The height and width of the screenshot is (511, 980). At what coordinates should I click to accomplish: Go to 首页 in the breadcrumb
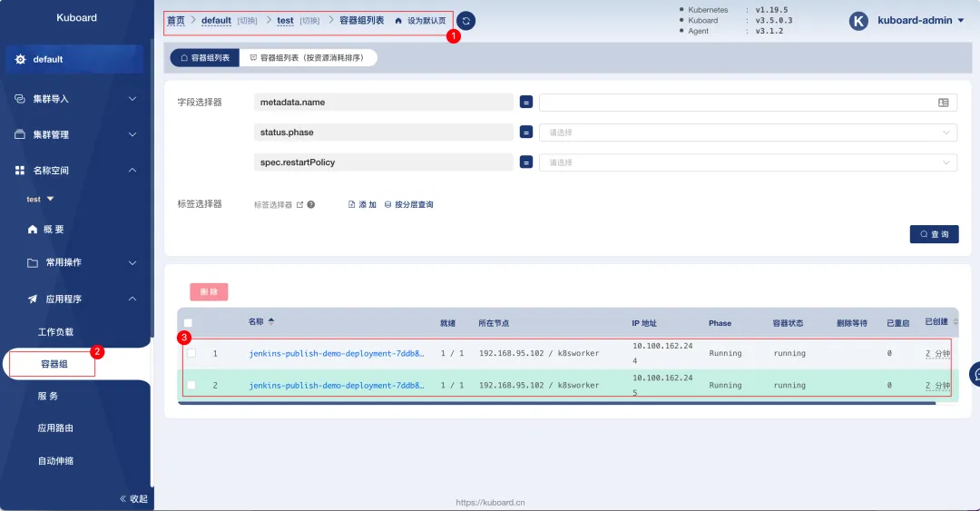pyautogui.click(x=176, y=21)
